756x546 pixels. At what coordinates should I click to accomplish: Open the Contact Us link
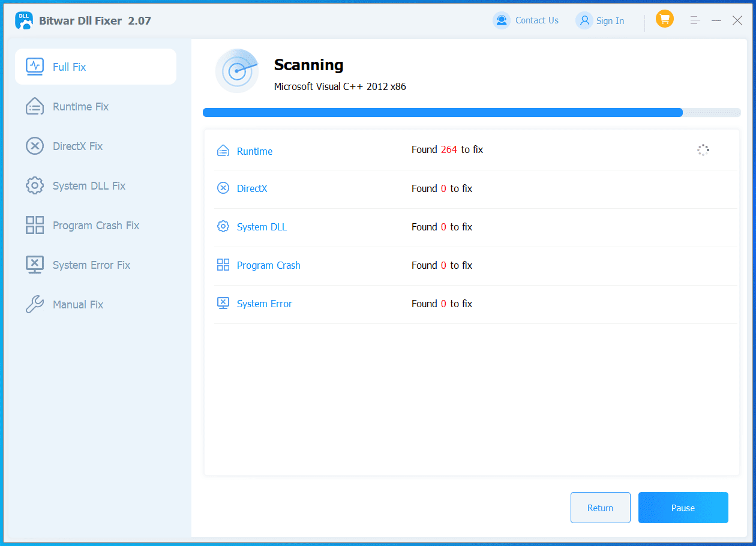[536, 20]
